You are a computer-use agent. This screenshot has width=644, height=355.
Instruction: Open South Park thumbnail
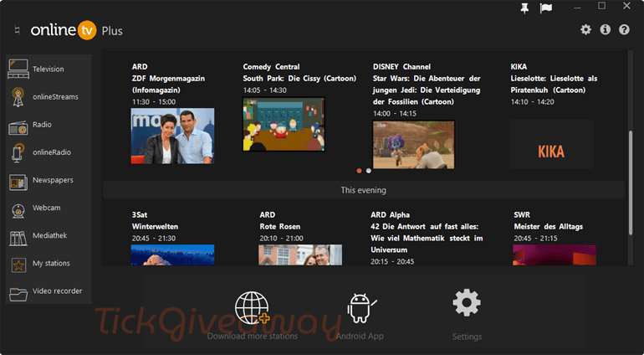(284, 124)
